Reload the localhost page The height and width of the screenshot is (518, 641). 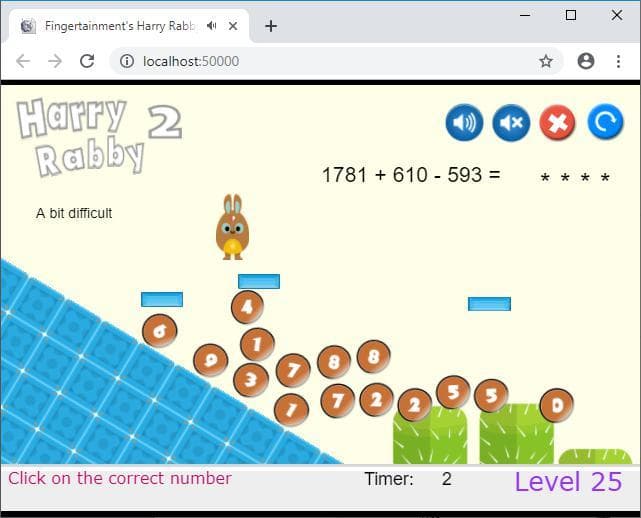87,61
